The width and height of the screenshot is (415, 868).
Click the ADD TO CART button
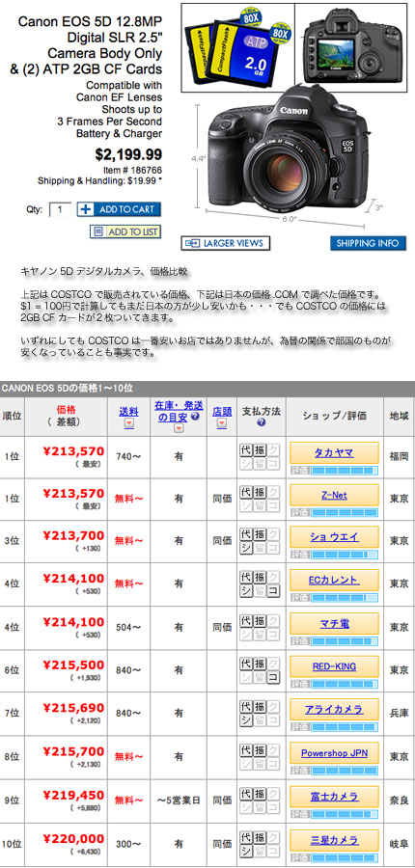(119, 209)
